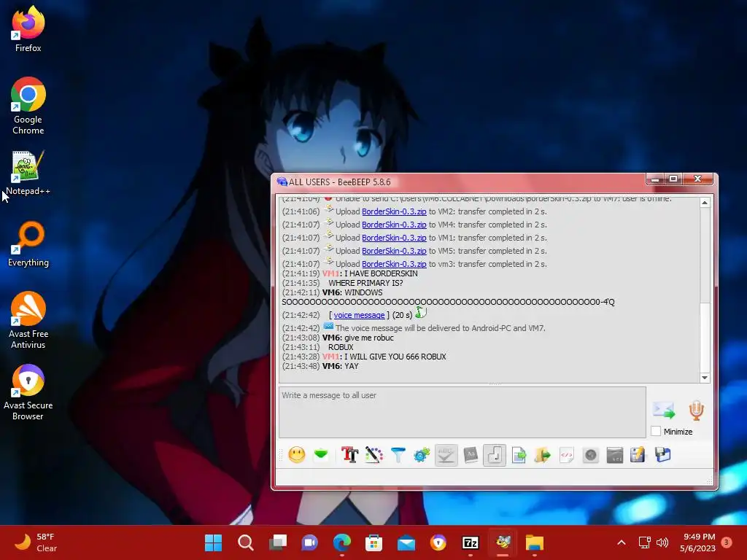The height and width of the screenshot is (560, 747).
Task: Click the blue floppy disk save chat icon
Action: 662,455
